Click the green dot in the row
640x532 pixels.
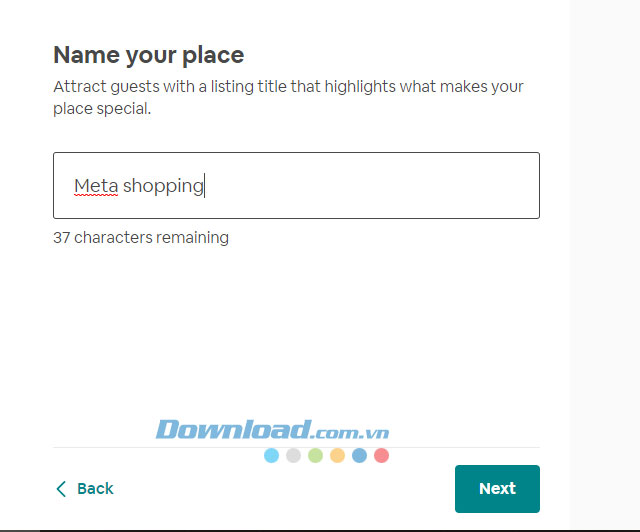point(315,456)
